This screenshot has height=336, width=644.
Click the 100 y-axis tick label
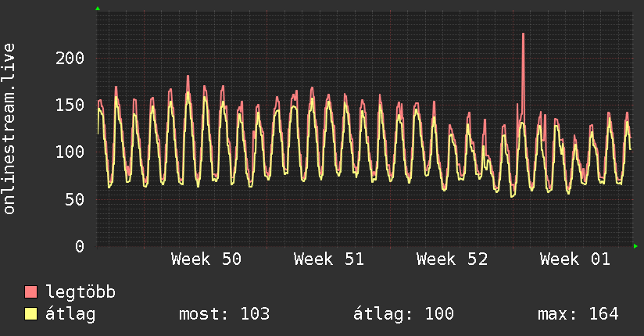tap(70, 152)
